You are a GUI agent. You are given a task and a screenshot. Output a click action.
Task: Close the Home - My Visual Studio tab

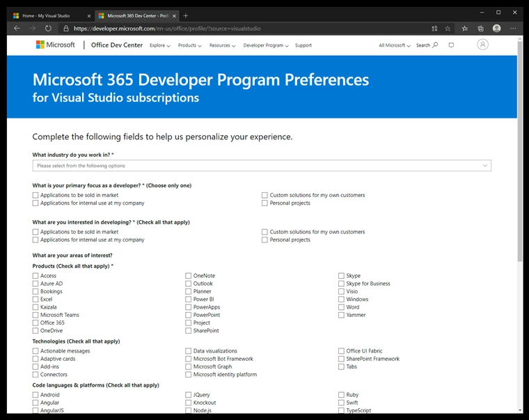click(88, 16)
